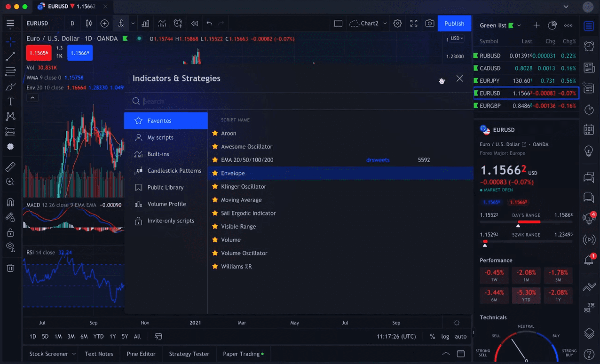Select the zoom in tool
Viewport: 600px width, 364px height.
click(x=10, y=182)
